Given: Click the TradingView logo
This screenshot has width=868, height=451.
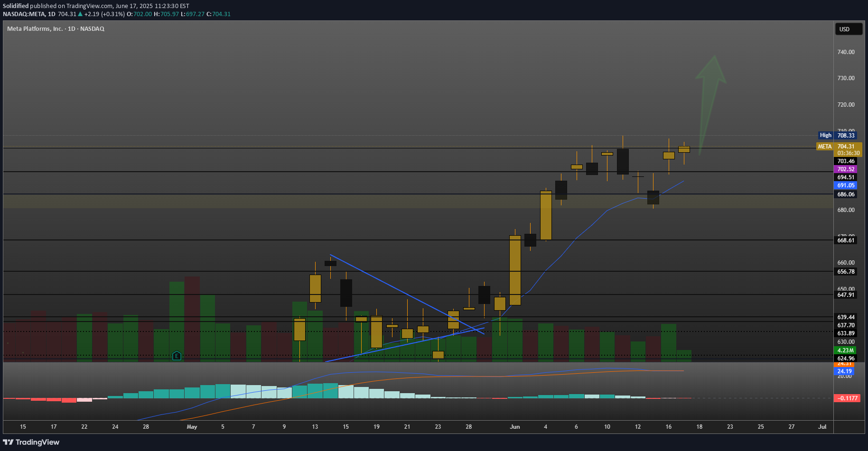Looking at the screenshot, I should point(31,442).
